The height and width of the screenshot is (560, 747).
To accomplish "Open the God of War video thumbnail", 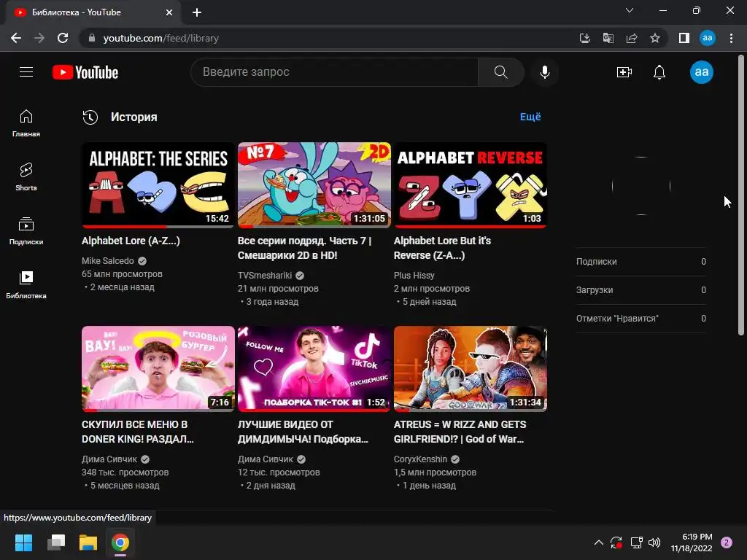I will coord(471,368).
